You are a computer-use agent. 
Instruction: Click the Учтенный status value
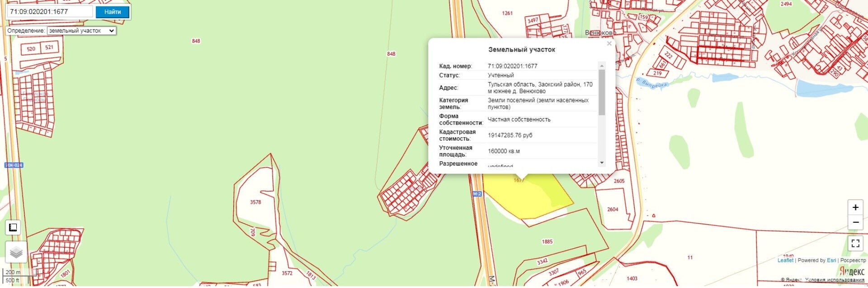[x=500, y=75]
